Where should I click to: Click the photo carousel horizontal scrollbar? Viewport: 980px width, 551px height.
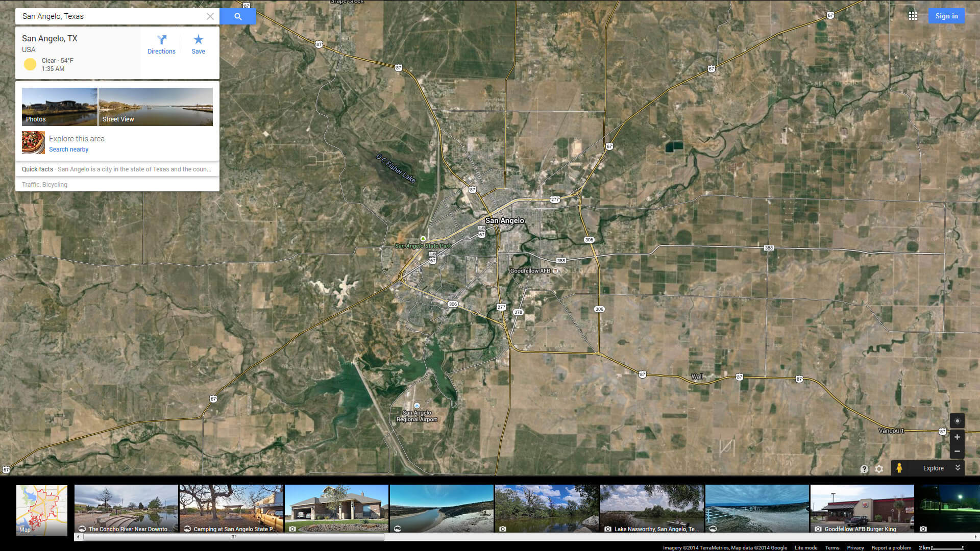[x=233, y=537]
